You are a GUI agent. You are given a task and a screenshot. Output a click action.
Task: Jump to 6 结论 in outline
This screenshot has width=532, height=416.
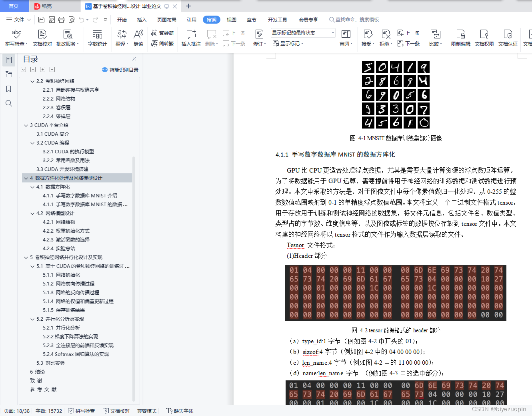tap(37, 372)
